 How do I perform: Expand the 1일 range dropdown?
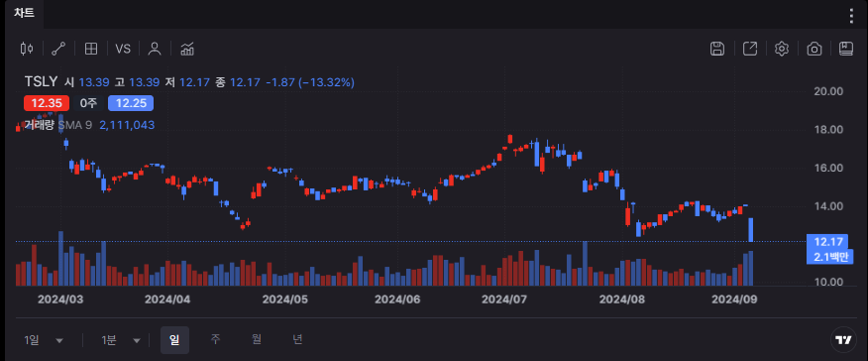coord(44,340)
